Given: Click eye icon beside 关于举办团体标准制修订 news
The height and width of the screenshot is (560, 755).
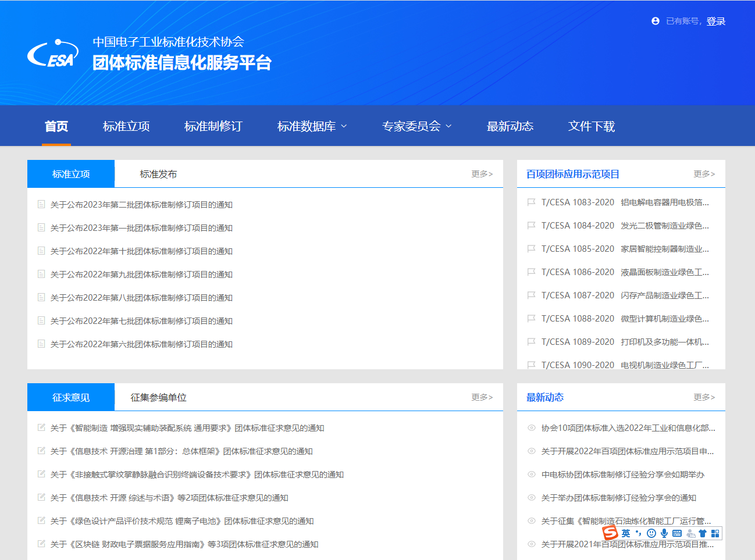Looking at the screenshot, I should tap(531, 498).
